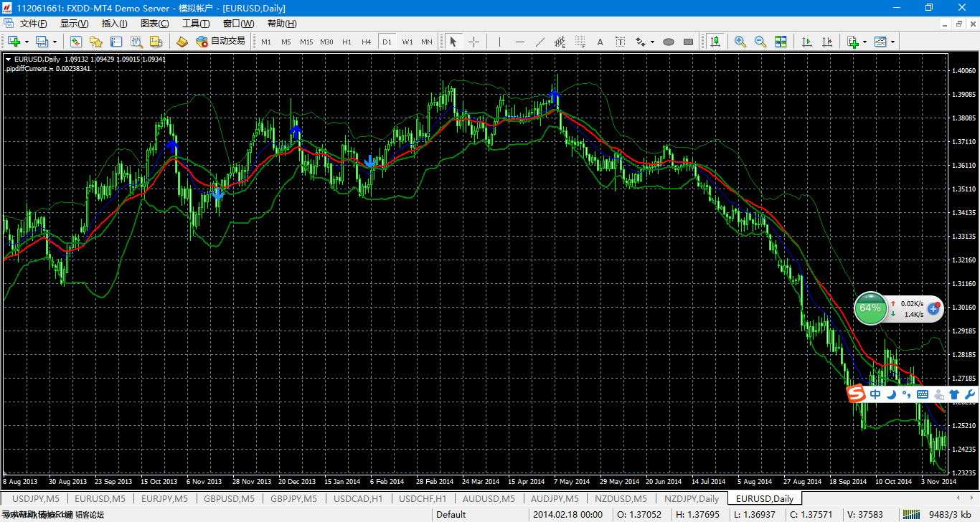Click the Sogou S input icon

tap(856, 394)
